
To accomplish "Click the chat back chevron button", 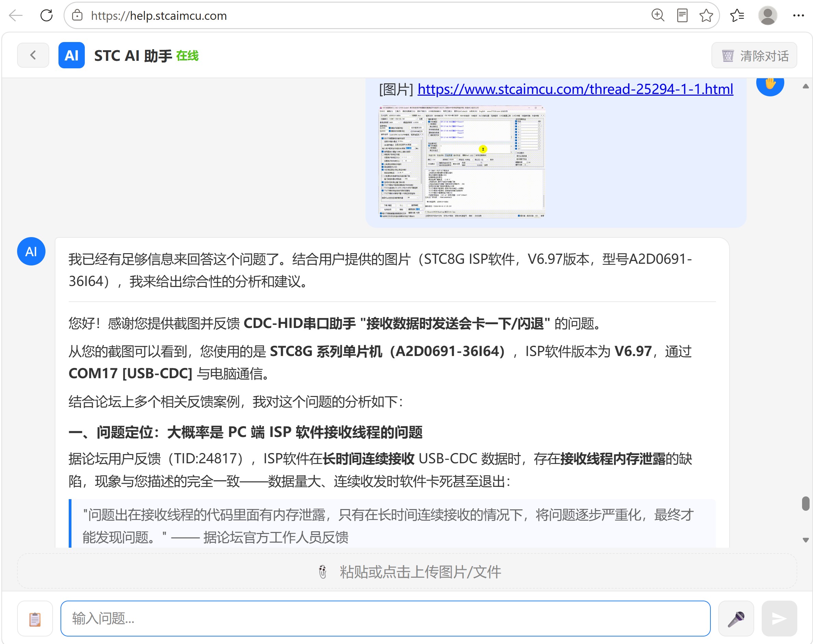I will click(33, 55).
